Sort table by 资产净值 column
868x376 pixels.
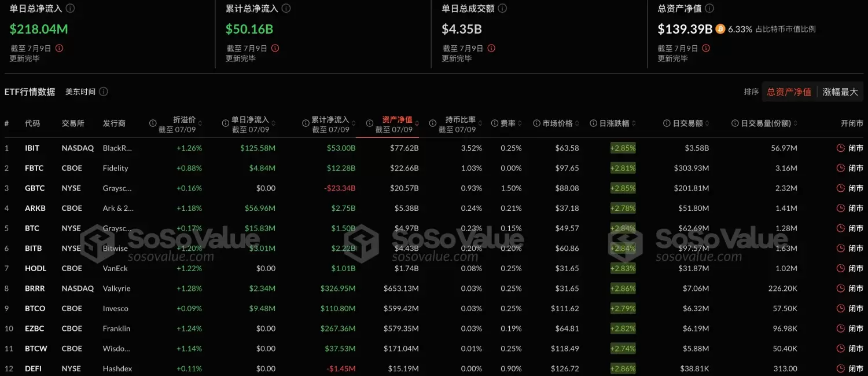(397, 120)
